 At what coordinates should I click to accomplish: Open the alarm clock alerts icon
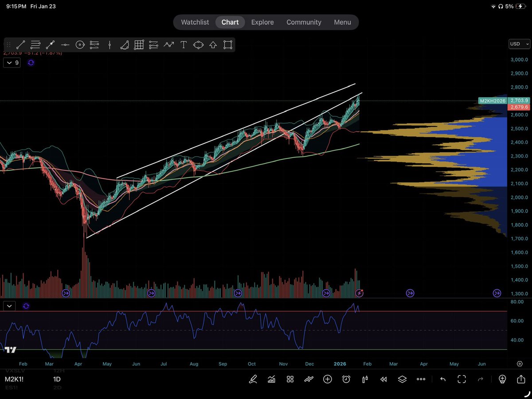coord(346,379)
